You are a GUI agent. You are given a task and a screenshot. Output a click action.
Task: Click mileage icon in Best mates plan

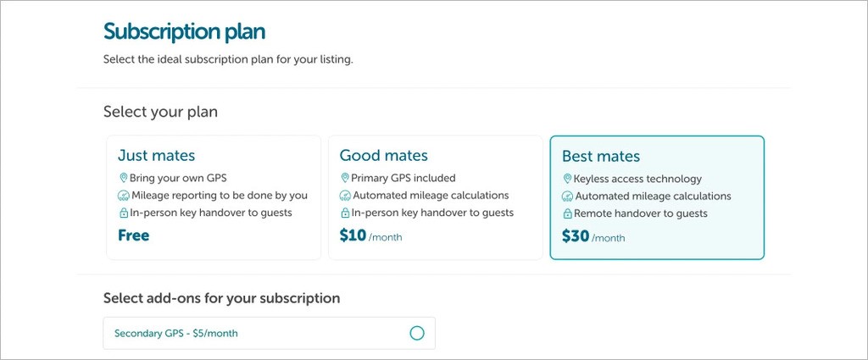click(x=567, y=197)
